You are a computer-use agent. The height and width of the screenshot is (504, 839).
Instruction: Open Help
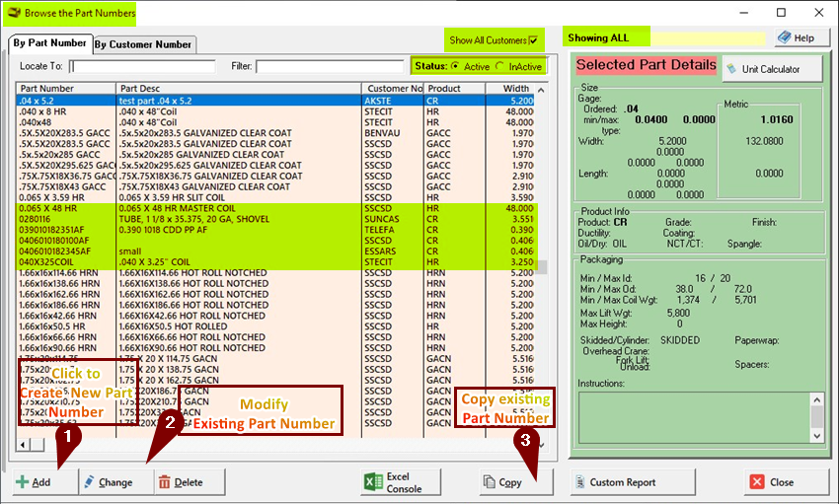click(x=797, y=37)
